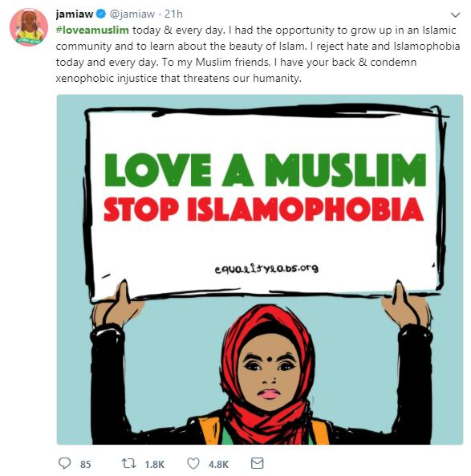Screen dimensions: 471x476
Task: Open the #loveamuslim hashtag link
Action: pos(92,30)
